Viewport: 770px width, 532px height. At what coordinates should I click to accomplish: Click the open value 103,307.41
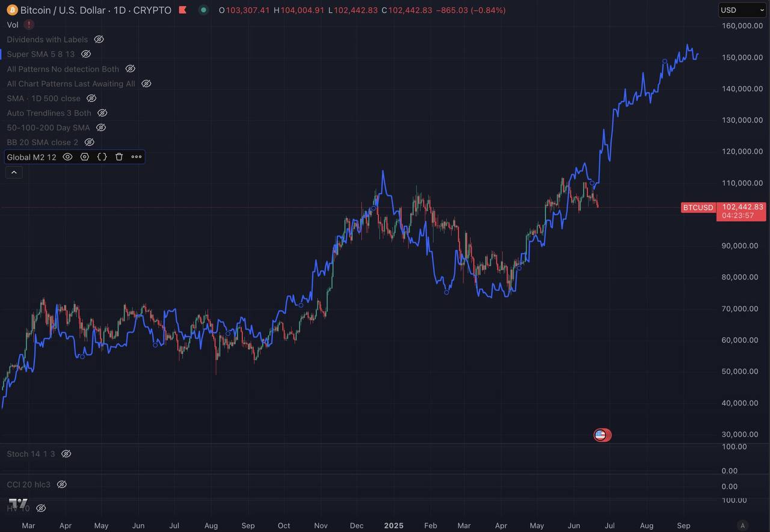(248, 10)
